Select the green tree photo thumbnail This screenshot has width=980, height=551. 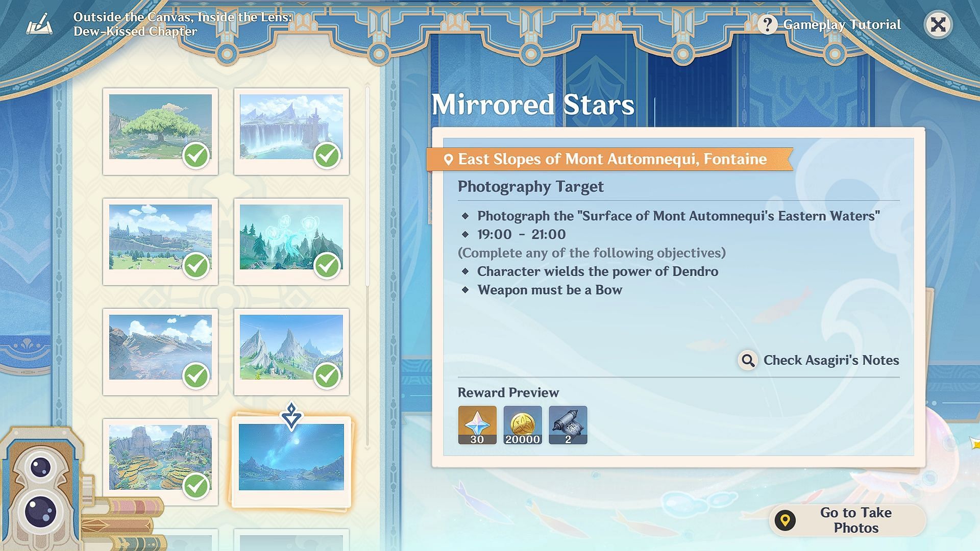(160, 131)
